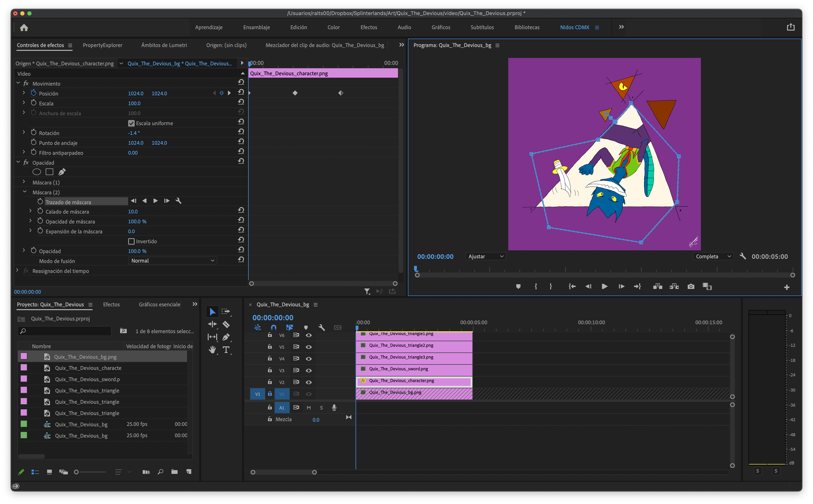The height and width of the screenshot is (504, 813).
Task: Open the PropertyExplorer panel tab
Action: 102,45
